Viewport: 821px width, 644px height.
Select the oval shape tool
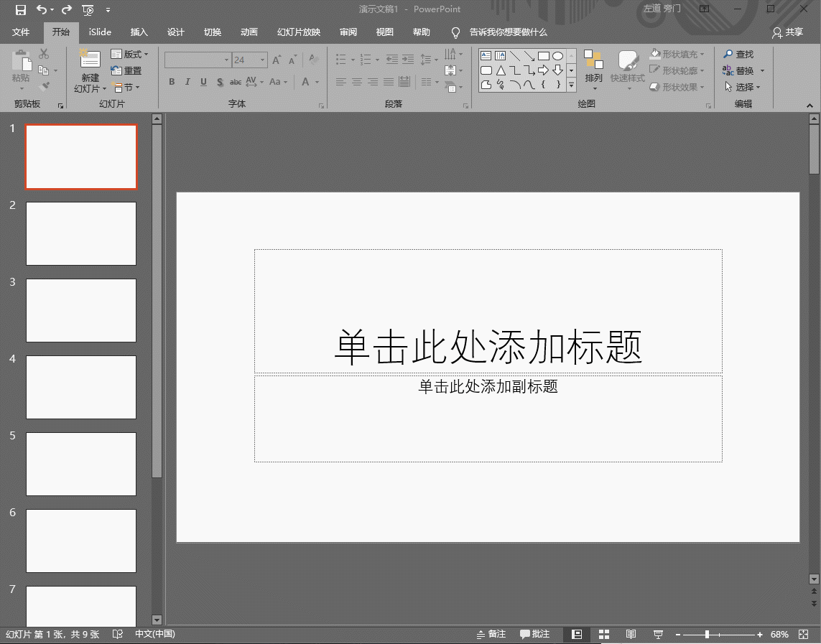coord(557,55)
